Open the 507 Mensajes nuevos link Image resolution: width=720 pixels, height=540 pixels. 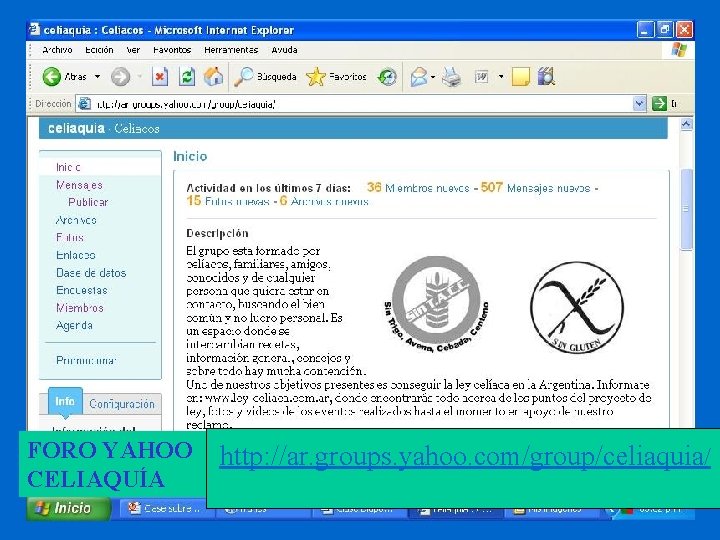535,188
